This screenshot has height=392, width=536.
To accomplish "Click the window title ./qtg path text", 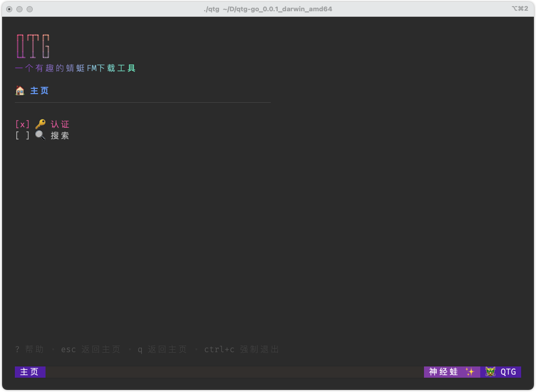I will 268,9.
